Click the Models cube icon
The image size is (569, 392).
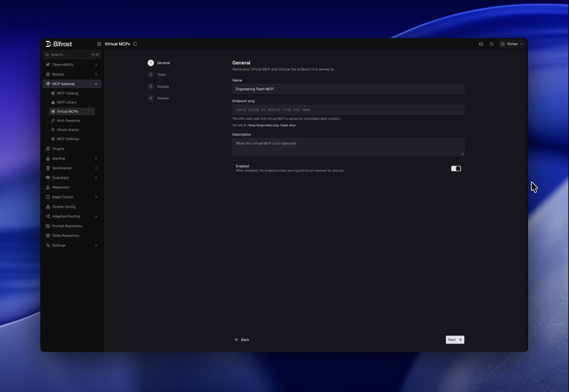tap(48, 74)
